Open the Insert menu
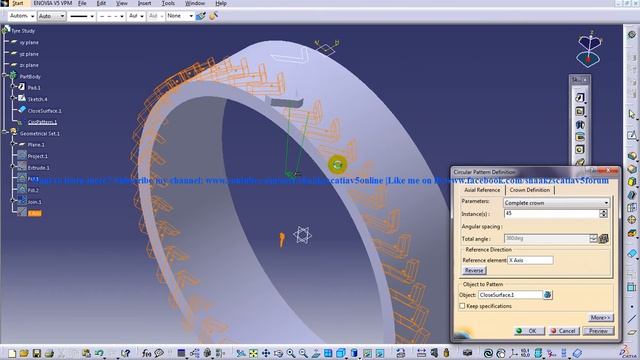Screen dimensions: 640x360 coord(144,3)
